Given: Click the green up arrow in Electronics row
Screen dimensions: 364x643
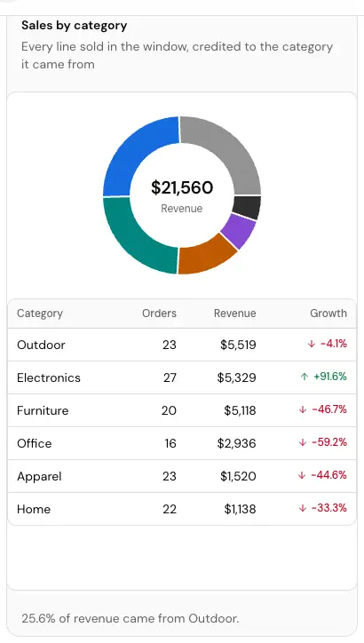Looking at the screenshot, I should tap(304, 377).
